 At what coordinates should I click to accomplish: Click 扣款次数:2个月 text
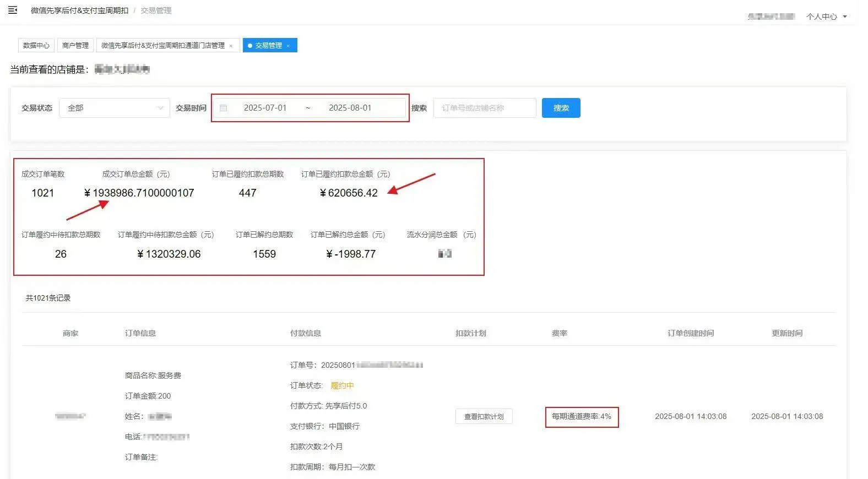click(x=316, y=447)
